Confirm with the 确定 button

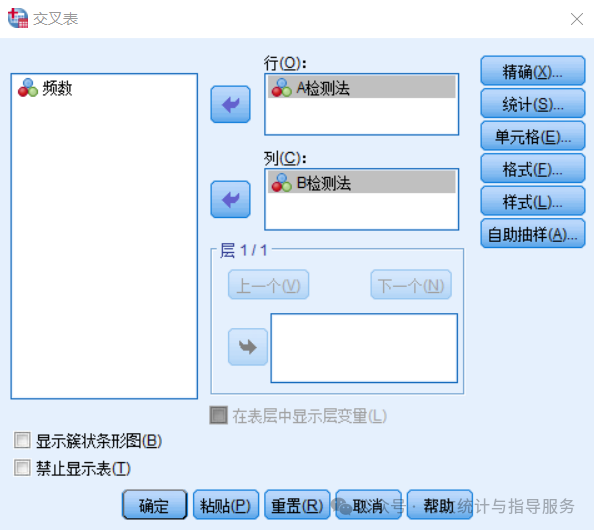pyautogui.click(x=155, y=505)
